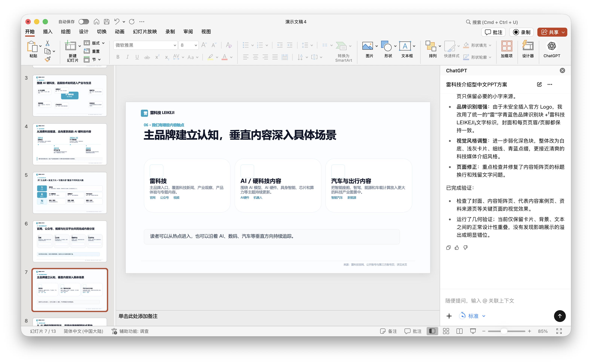Click the format painter brush icon
Screen dimensions: 592x364
click(48, 59)
